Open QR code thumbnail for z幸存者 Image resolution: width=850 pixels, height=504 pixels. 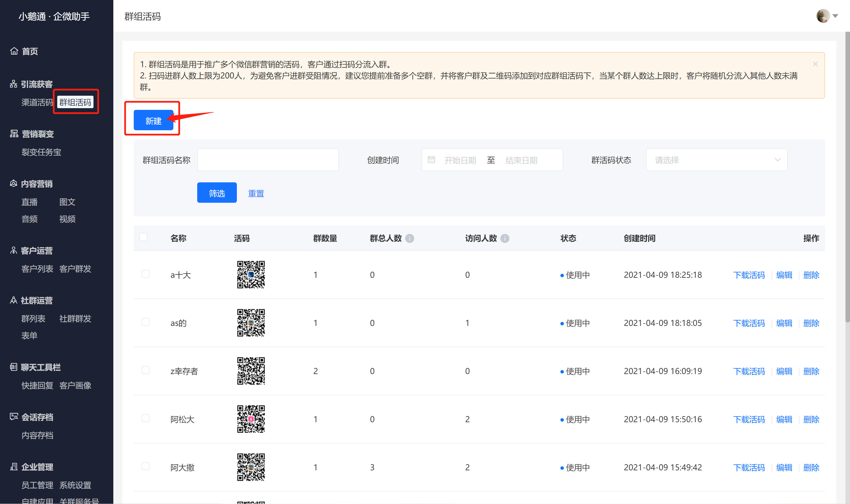point(251,371)
